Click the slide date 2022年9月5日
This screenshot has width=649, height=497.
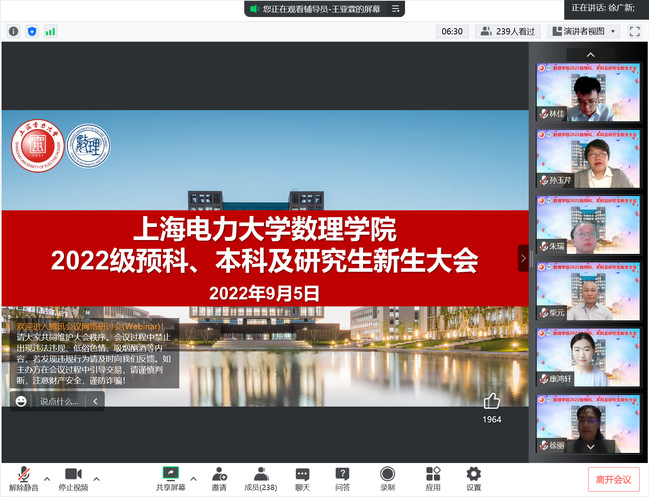(x=264, y=293)
